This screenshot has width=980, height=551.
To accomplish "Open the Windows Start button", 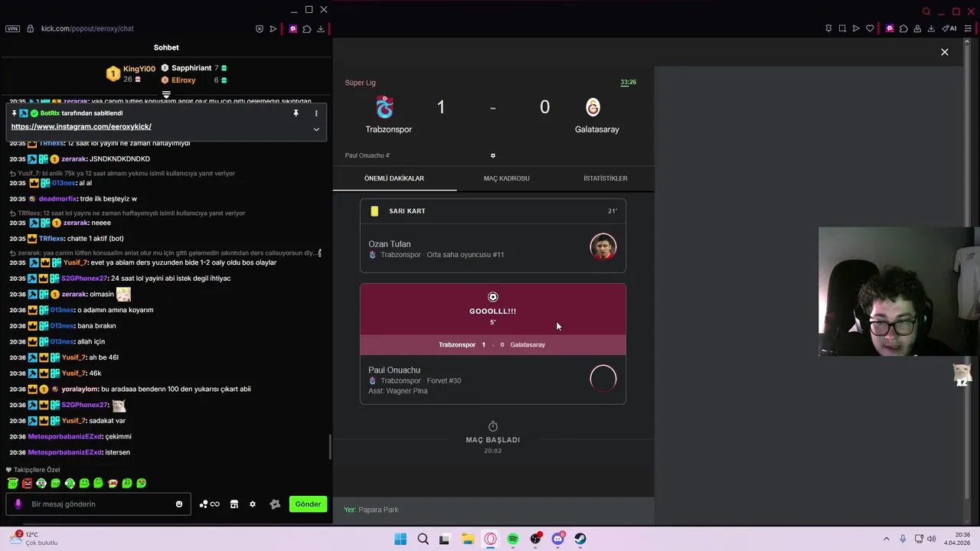I will [400, 539].
